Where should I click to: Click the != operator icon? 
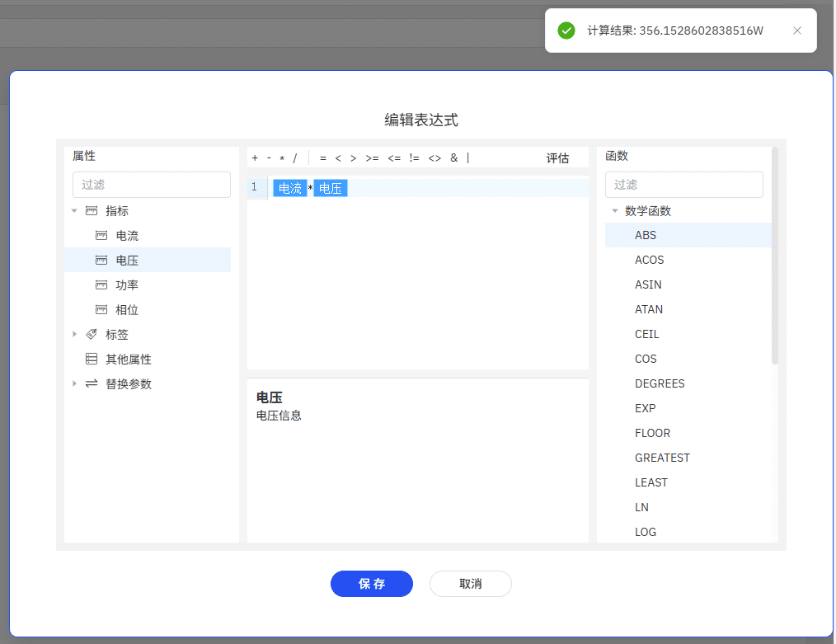coord(414,158)
